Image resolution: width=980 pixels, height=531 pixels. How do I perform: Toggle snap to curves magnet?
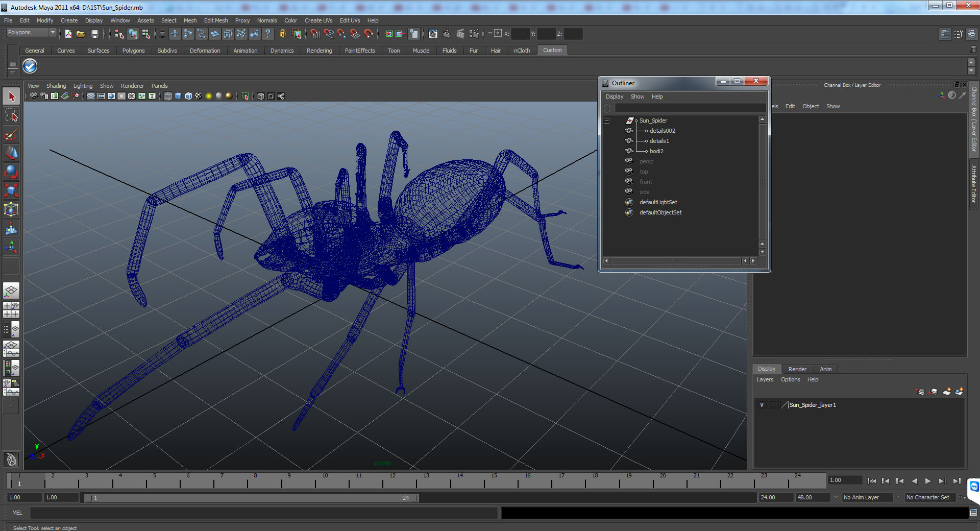pyautogui.click(x=329, y=34)
